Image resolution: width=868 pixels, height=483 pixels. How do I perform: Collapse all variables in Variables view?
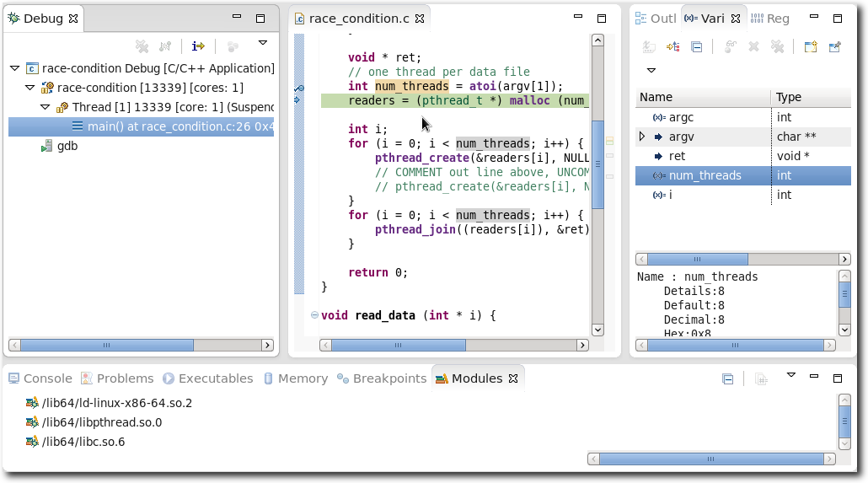point(696,46)
